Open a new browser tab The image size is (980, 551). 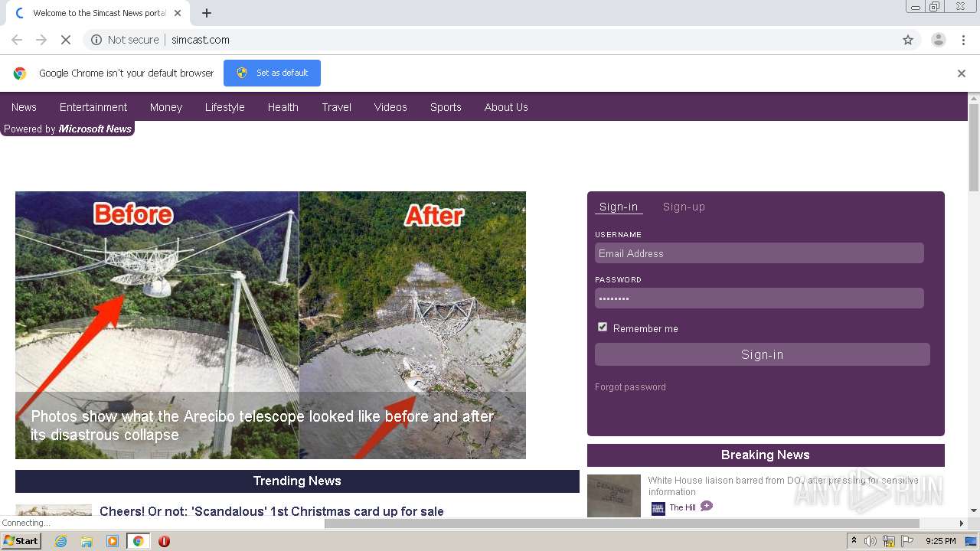(207, 13)
